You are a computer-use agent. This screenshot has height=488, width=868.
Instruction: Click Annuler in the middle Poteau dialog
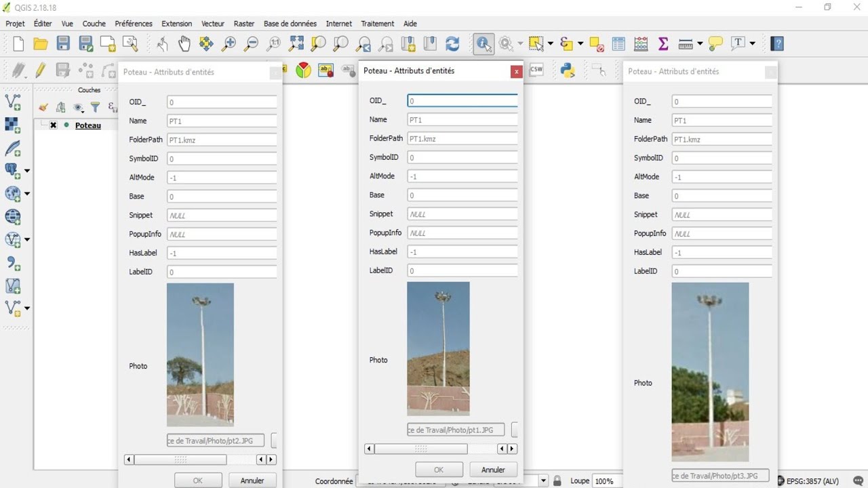click(493, 470)
